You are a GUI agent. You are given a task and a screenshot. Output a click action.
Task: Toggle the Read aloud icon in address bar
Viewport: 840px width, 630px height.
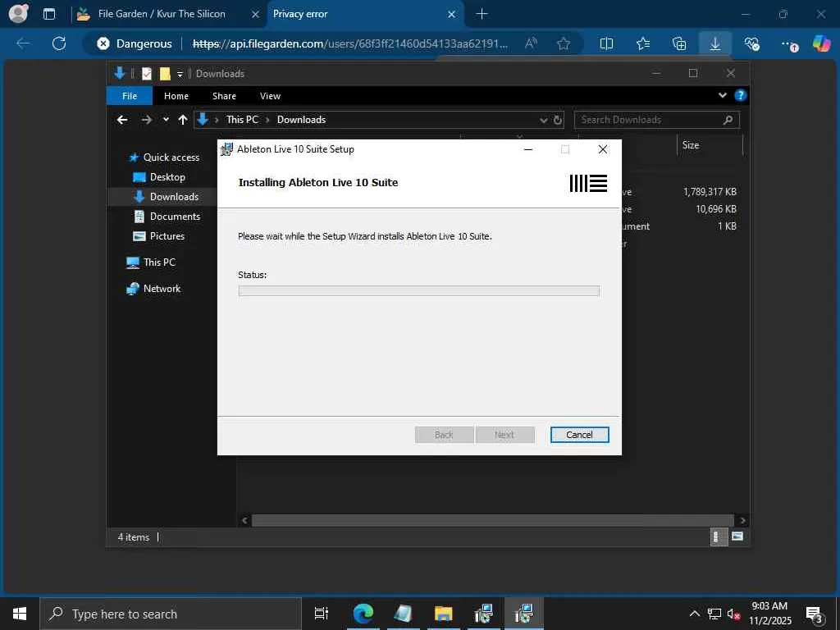[531, 43]
